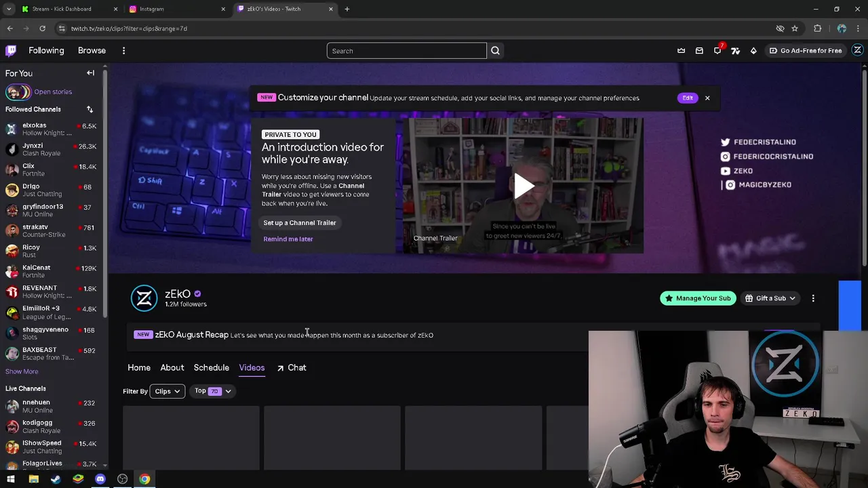
Task: Open a new browser tab
Action: [347, 9]
